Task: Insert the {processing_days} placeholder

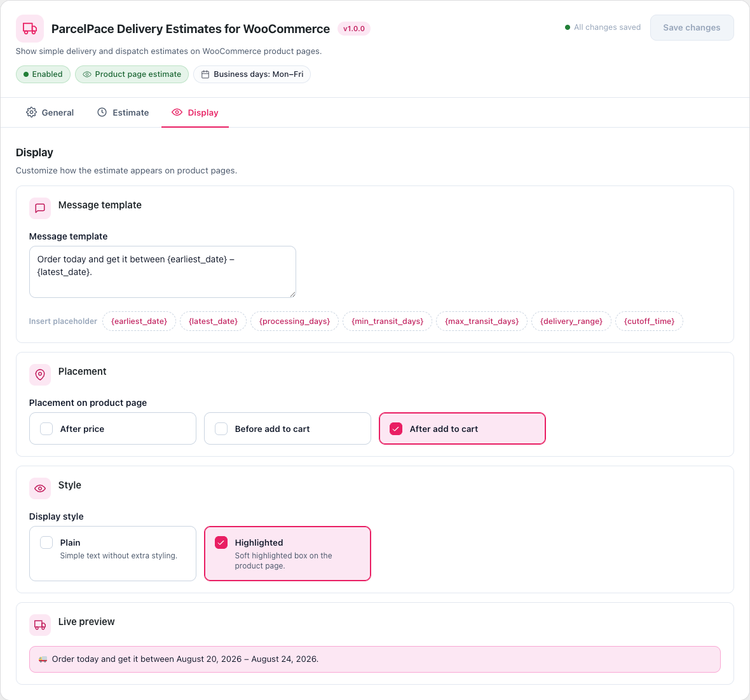Action: pyautogui.click(x=295, y=321)
